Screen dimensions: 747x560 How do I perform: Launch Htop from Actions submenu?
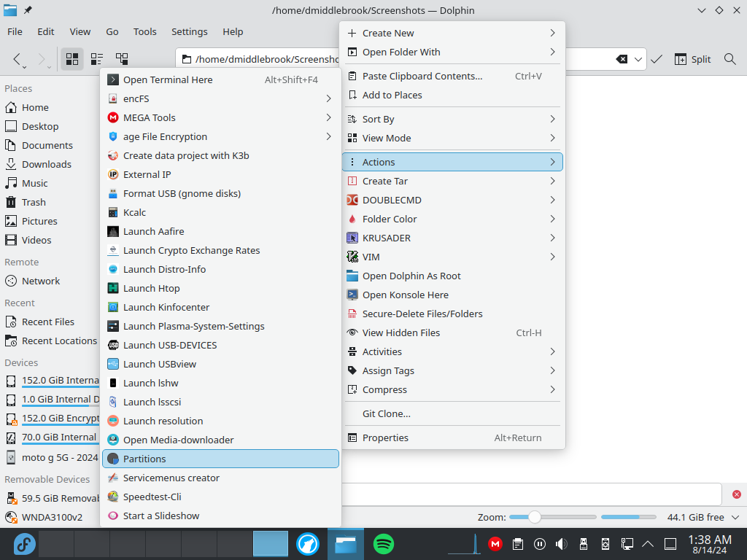tap(220, 288)
